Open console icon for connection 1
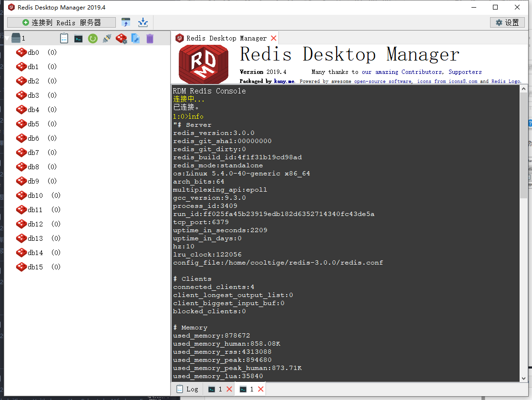 point(78,39)
